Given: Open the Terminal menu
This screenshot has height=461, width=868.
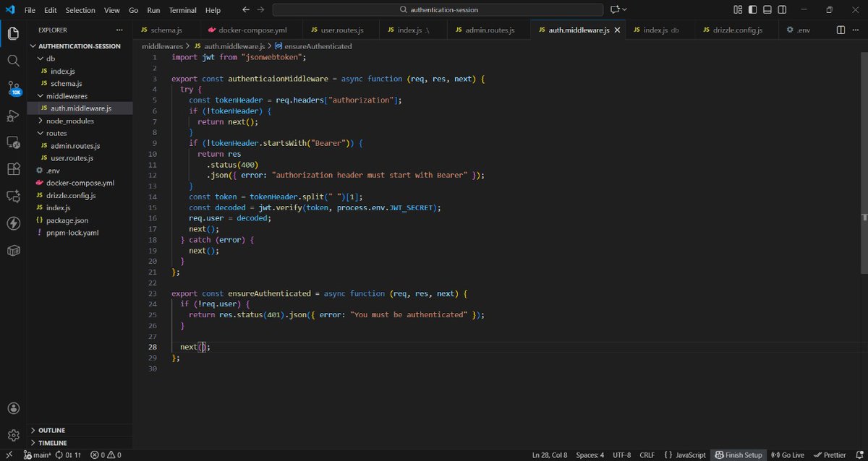Looking at the screenshot, I should click(x=182, y=10).
